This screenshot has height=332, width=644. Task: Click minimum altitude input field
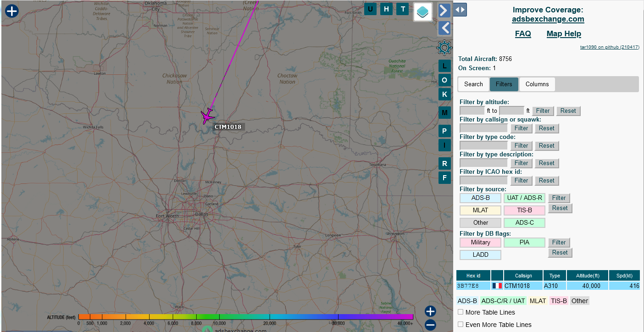472,111
